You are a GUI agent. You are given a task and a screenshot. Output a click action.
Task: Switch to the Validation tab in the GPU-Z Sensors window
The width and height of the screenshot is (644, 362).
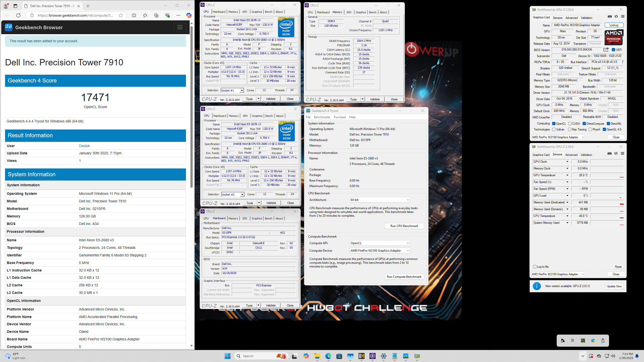586,155
